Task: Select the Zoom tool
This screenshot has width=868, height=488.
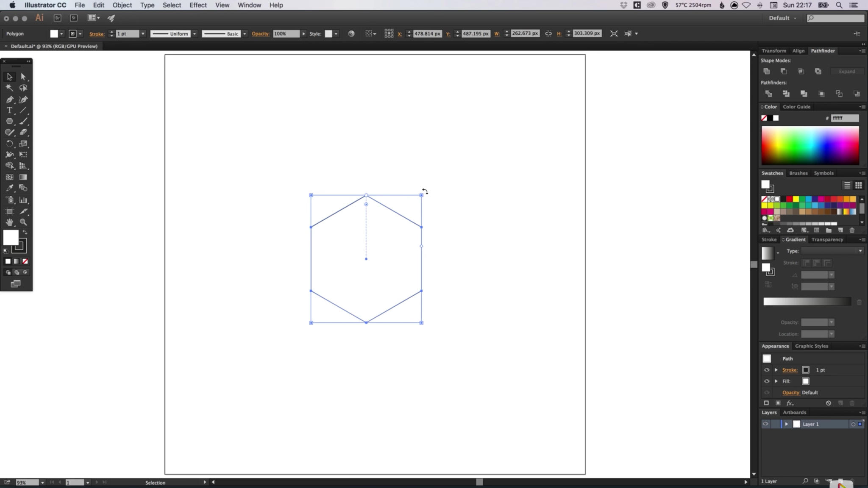Action: tap(23, 222)
